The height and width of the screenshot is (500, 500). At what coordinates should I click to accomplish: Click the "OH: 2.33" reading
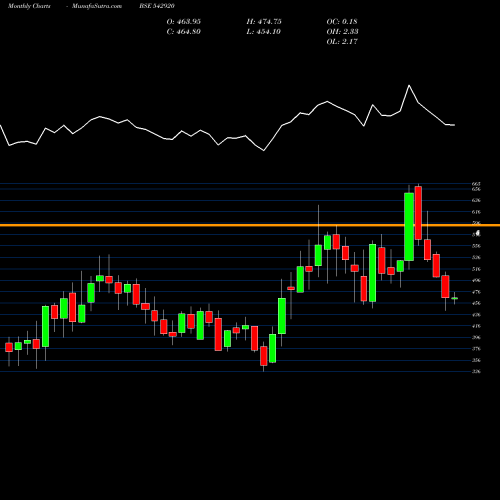click(343, 32)
